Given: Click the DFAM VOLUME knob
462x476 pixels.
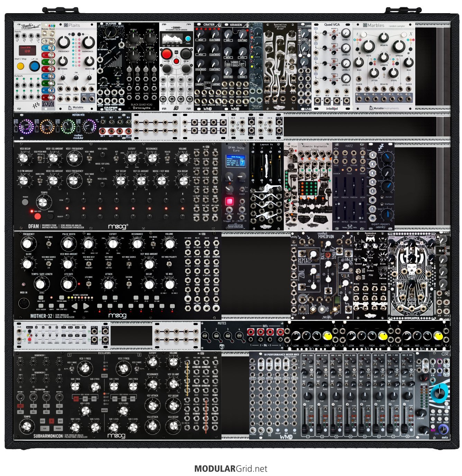Looking at the screenshot, I should [x=183, y=158].
